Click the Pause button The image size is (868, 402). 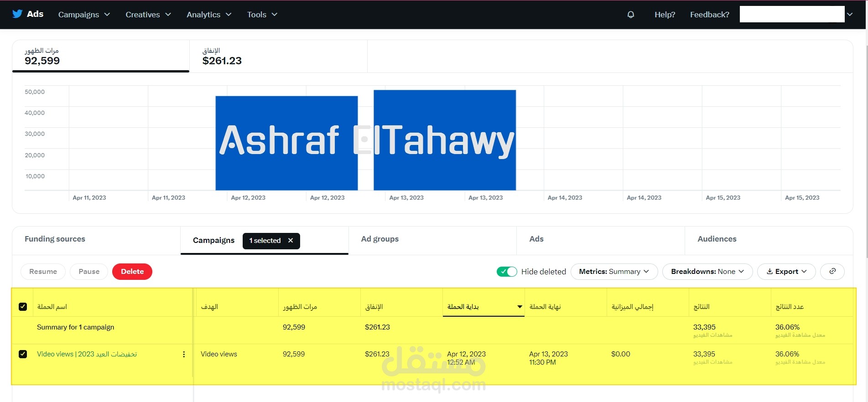click(89, 271)
